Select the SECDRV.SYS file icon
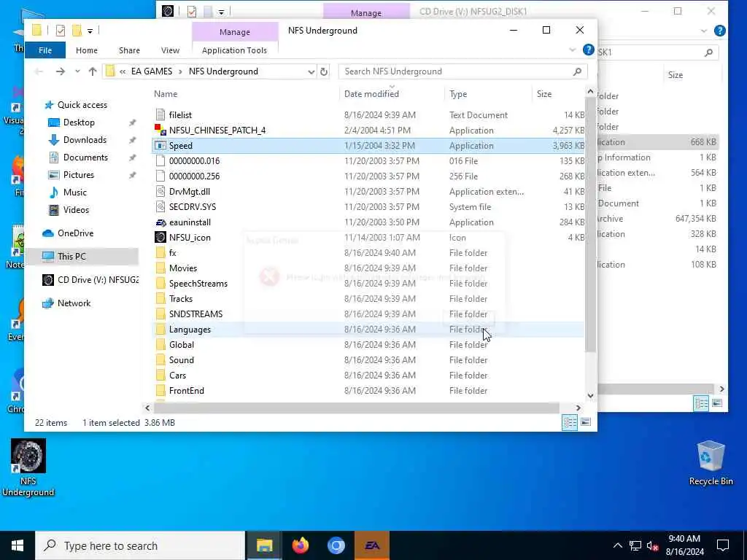This screenshot has height=560, width=747. pyautogui.click(x=160, y=206)
